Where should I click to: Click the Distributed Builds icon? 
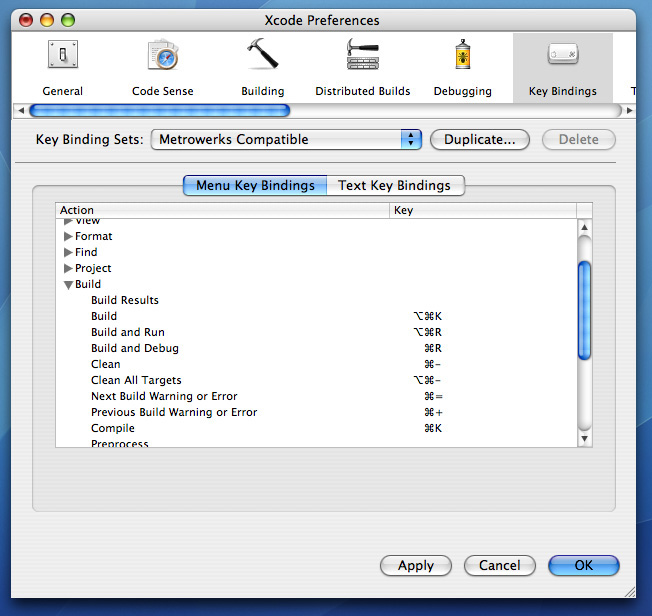[x=362, y=56]
